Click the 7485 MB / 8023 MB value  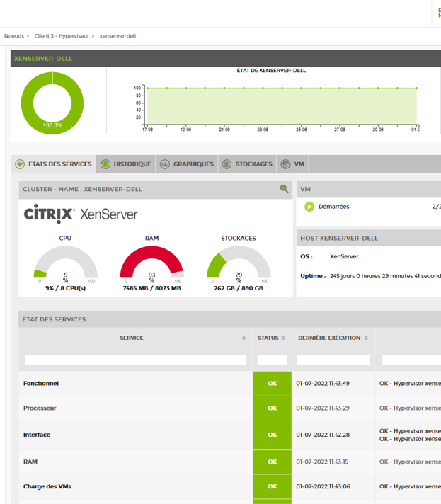[x=151, y=288]
